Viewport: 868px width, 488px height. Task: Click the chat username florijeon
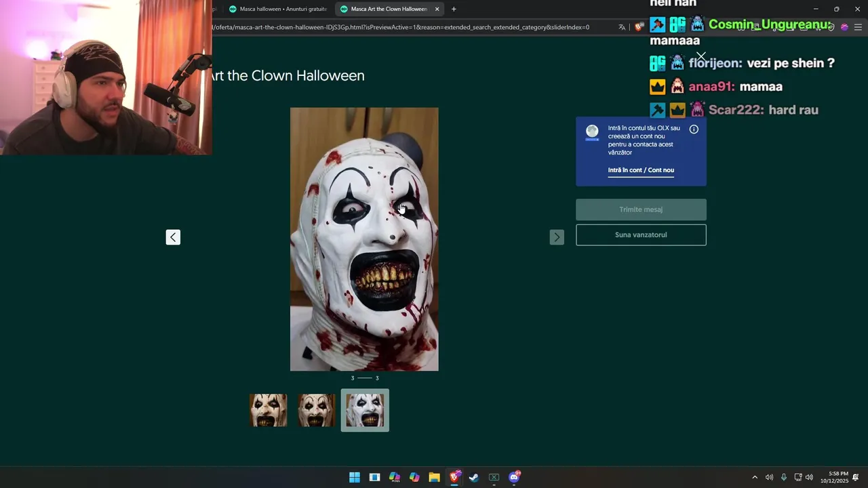[715, 63]
